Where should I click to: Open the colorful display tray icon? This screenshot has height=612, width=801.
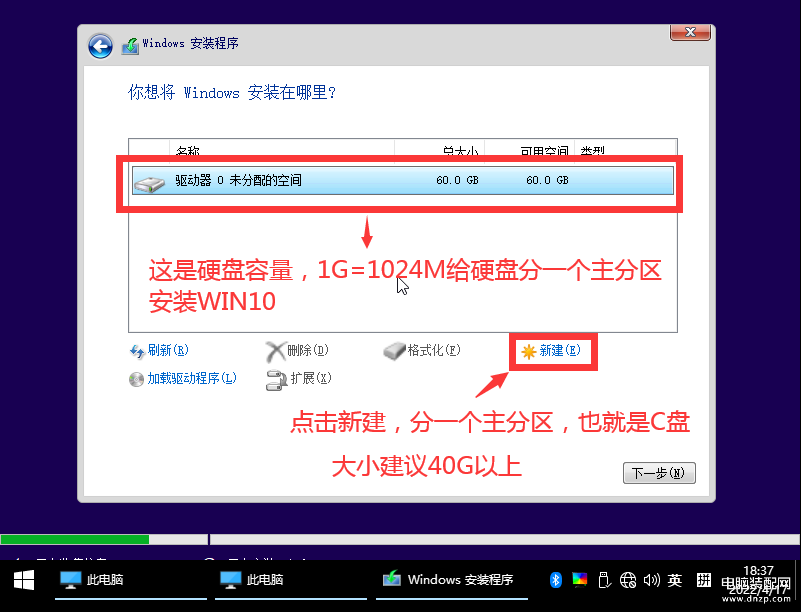(579, 580)
